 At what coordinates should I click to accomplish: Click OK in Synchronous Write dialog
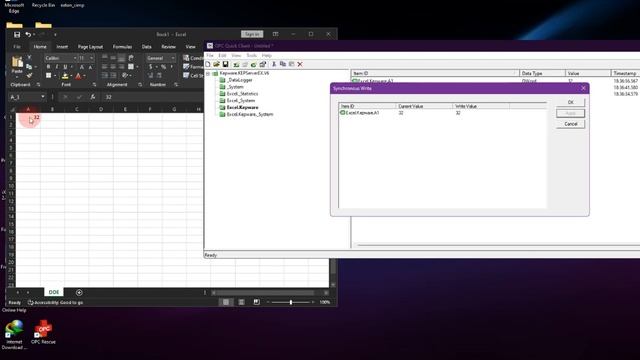tap(570, 102)
